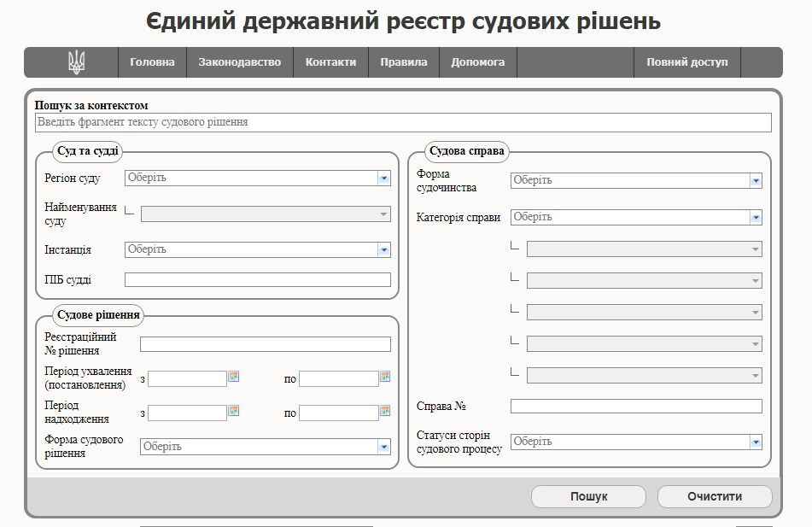Open the Законодавство menu item
812x527 pixels.
[x=239, y=62]
